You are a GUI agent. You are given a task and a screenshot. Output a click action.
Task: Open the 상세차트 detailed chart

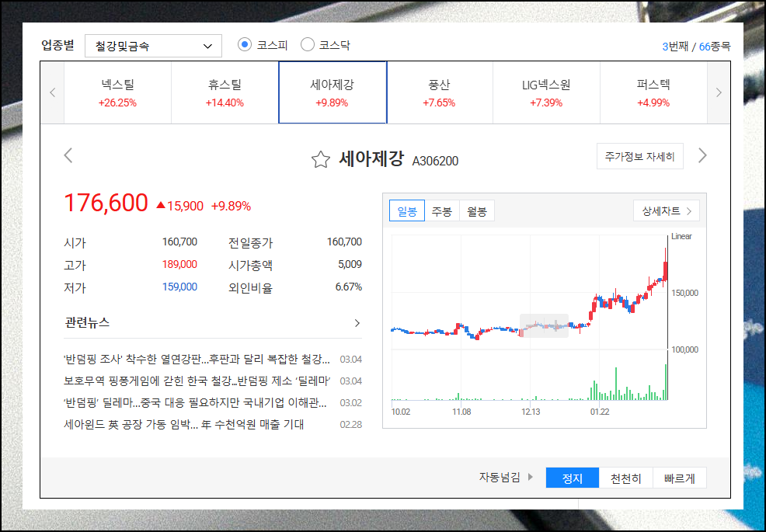(x=667, y=211)
